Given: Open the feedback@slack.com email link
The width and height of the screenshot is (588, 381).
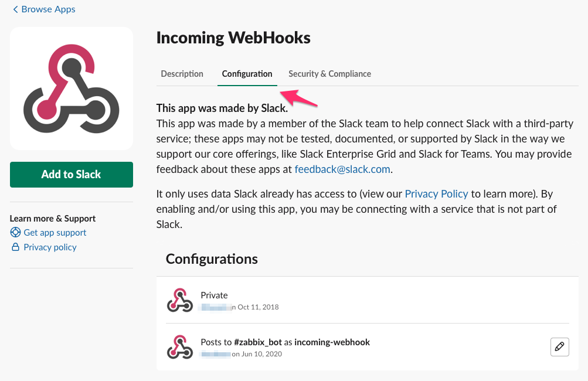Looking at the screenshot, I should pos(342,169).
